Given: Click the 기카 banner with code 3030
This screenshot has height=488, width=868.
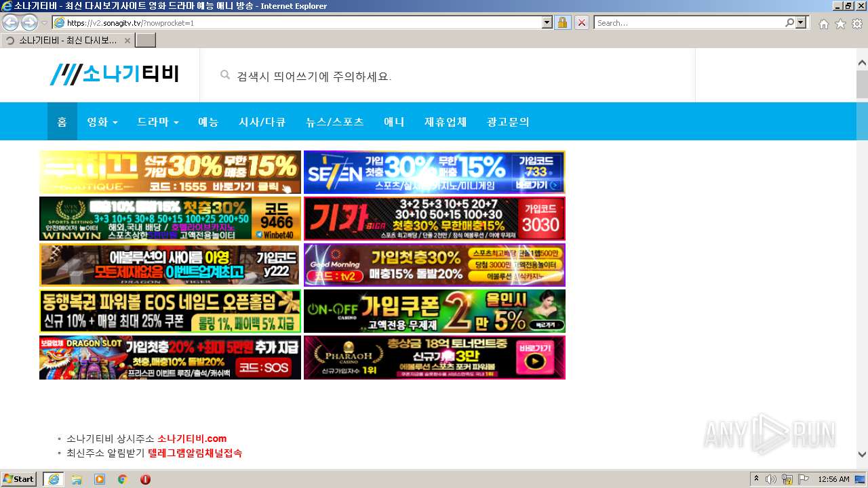Looking at the screenshot, I should click(x=435, y=218).
